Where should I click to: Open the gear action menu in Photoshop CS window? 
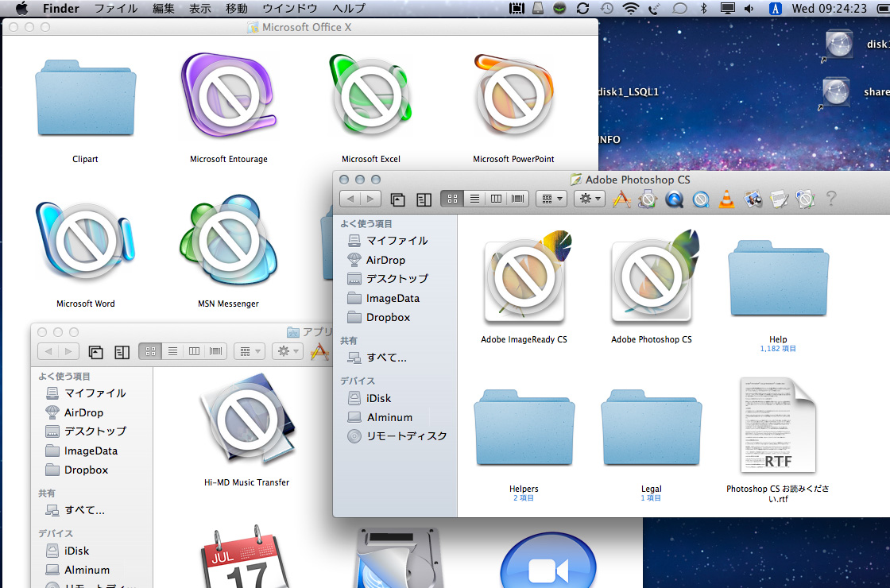click(589, 199)
